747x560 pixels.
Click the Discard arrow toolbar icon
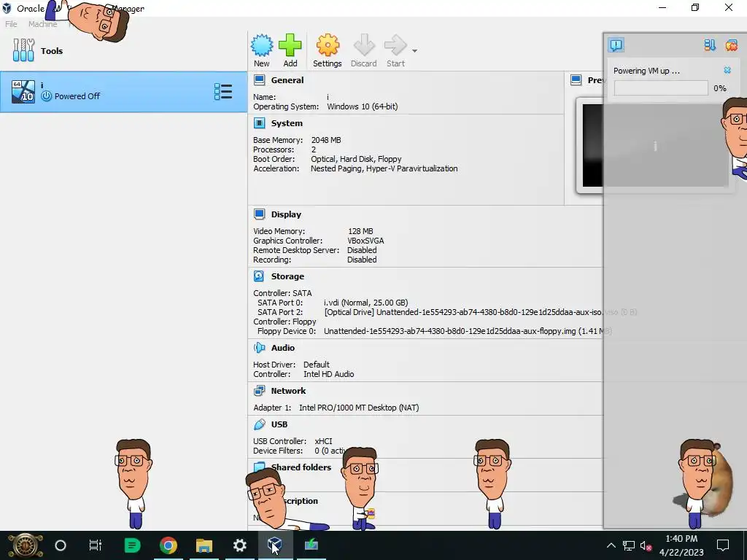click(364, 46)
